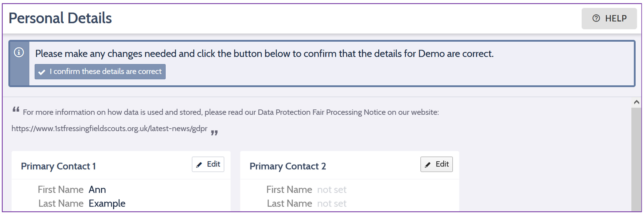Click pencil icon for Primary Contact 1
Image resolution: width=644 pixels, height=217 pixels.
coord(199,165)
